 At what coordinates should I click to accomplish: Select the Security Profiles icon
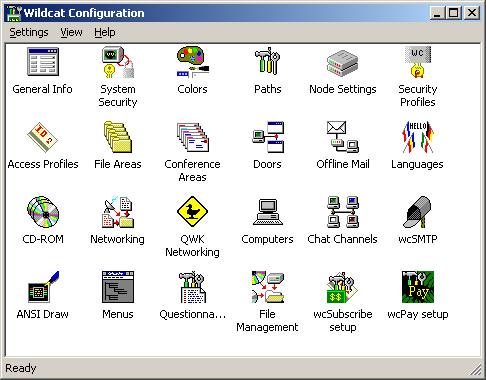(418, 62)
